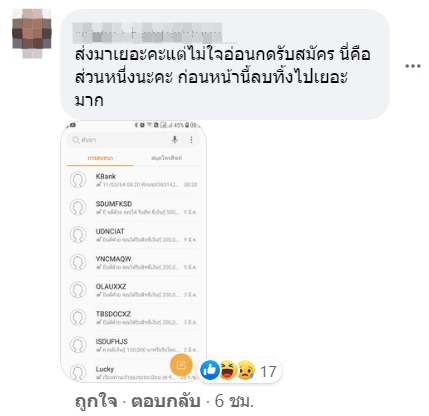Screen dimensions: 429x416
Task: Open the reaction count showing 17
Action: point(268,371)
